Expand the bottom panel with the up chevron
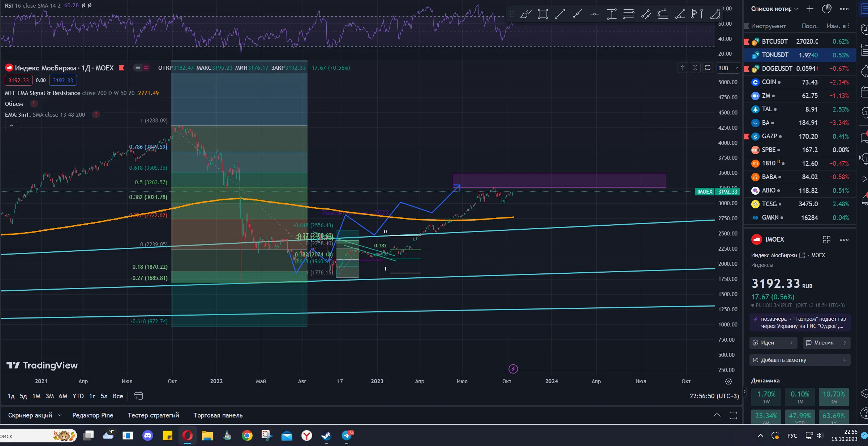This screenshot has height=446, width=868. point(717,415)
